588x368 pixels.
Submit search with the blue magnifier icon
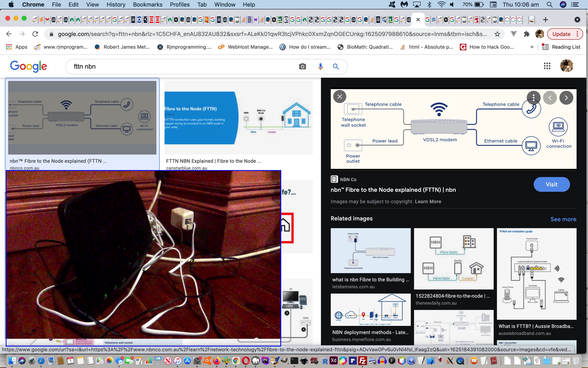336,66
